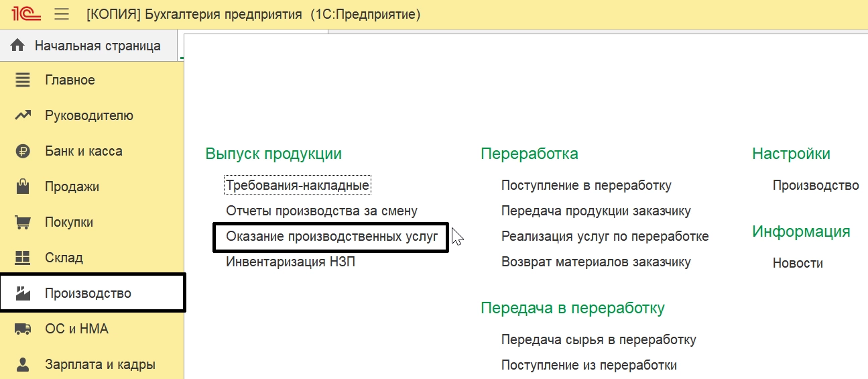
Task: Click the Передача в переработку heading
Action: tap(572, 308)
